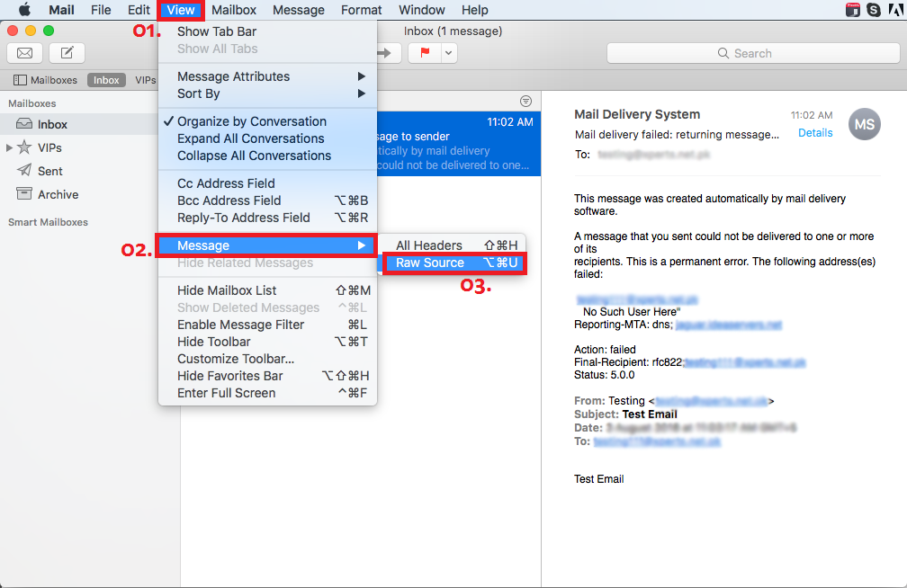Open the Apple menu
This screenshot has width=907, height=588.
[24, 10]
